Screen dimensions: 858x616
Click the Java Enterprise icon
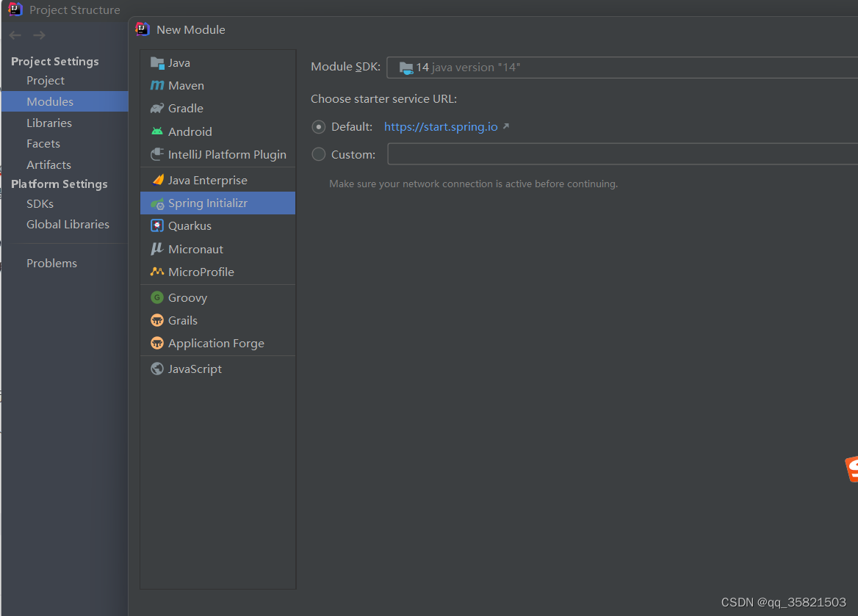(158, 180)
